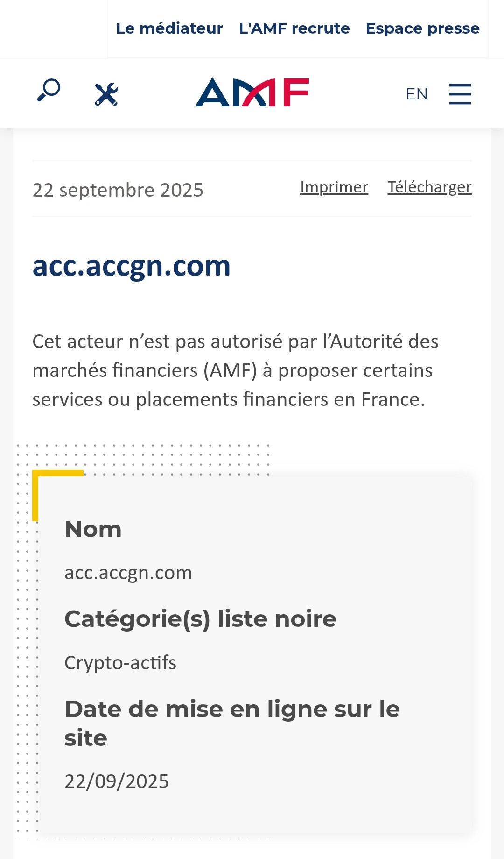Image resolution: width=504 pixels, height=859 pixels.
Task: Switch language to EN
Action: (x=416, y=94)
